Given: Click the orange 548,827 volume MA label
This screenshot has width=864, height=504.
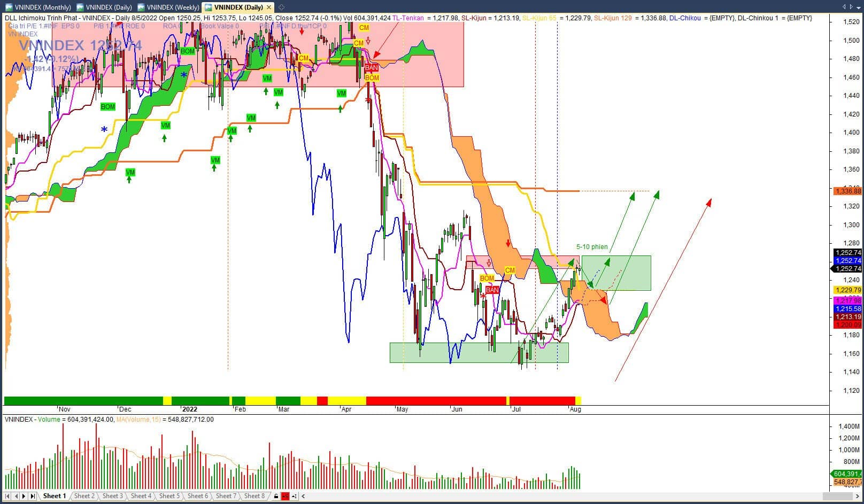Looking at the screenshot, I should click(x=847, y=482).
